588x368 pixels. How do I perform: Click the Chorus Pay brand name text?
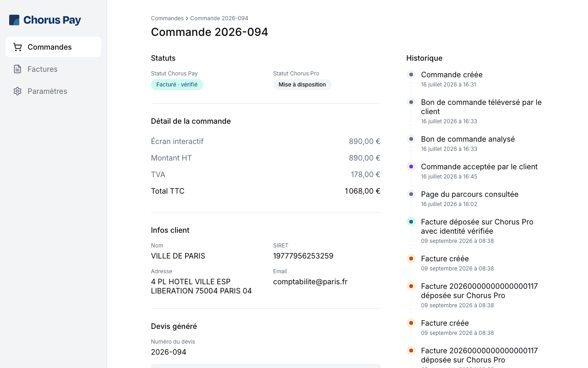pyautogui.click(x=52, y=20)
